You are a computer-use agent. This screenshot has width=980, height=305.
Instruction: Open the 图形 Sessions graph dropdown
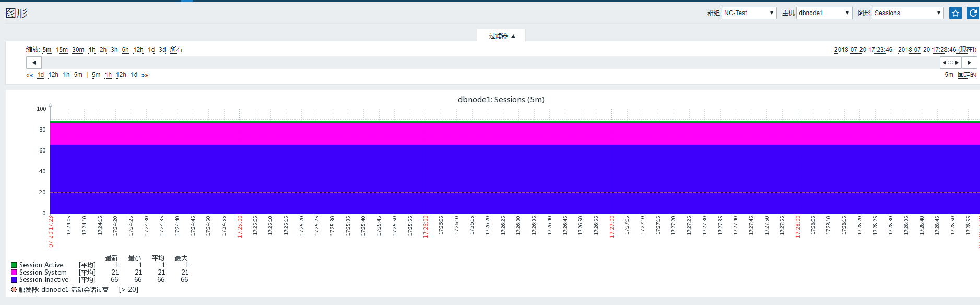(x=907, y=13)
